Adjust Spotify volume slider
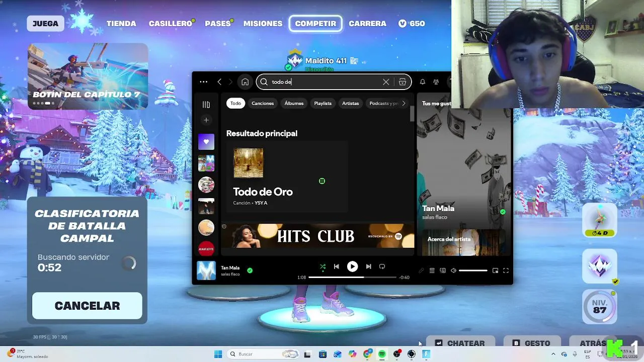Image resolution: width=644 pixels, height=362 pixels. tap(473, 270)
